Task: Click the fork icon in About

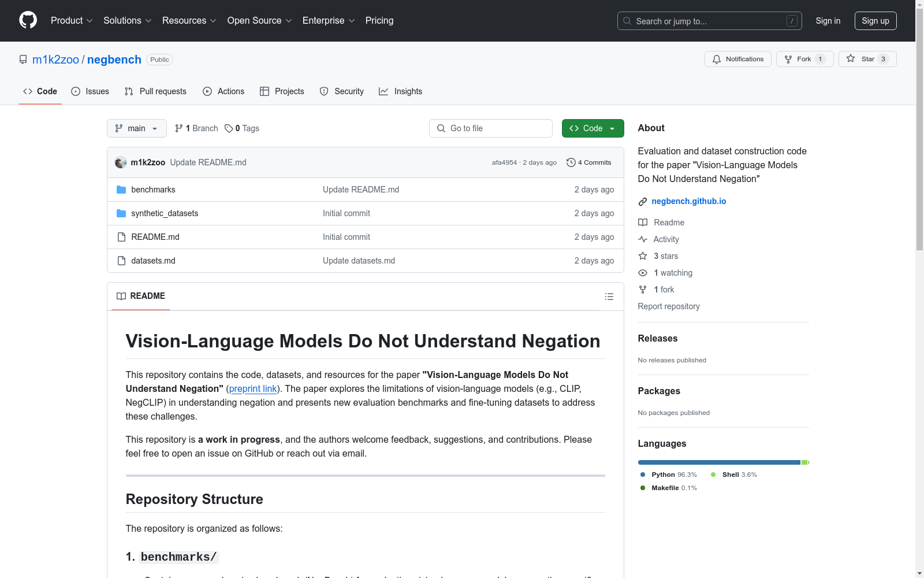Action: click(x=643, y=290)
